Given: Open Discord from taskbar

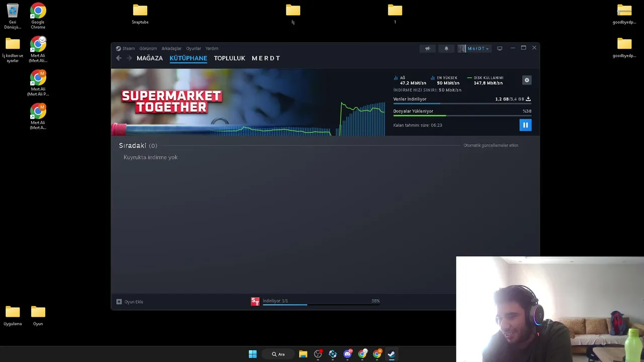Looking at the screenshot, I should coord(348,354).
